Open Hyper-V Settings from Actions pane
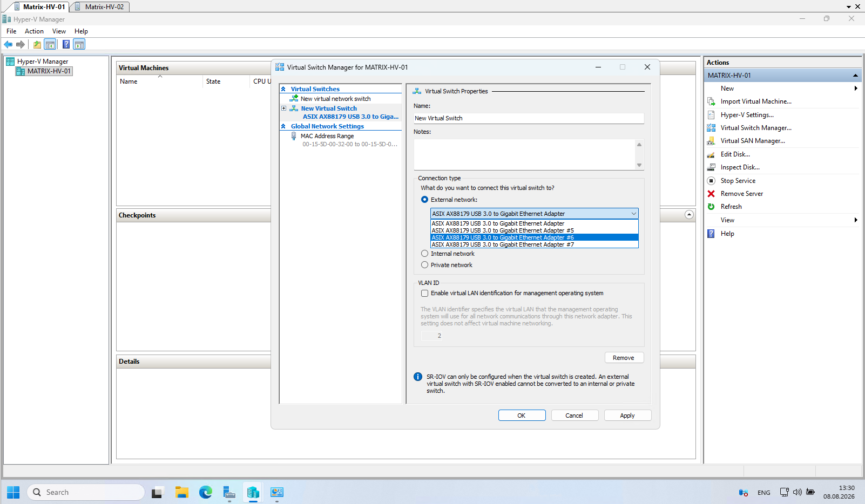 click(747, 115)
